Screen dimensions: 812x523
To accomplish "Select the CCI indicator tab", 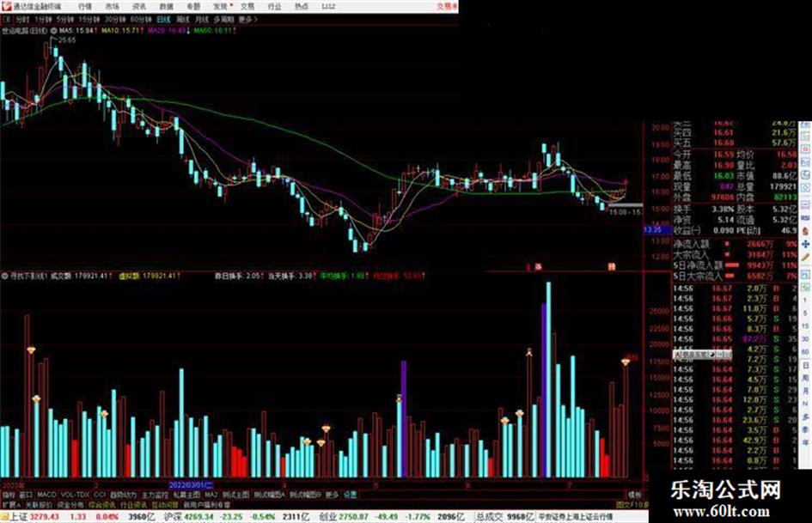I will [100, 495].
